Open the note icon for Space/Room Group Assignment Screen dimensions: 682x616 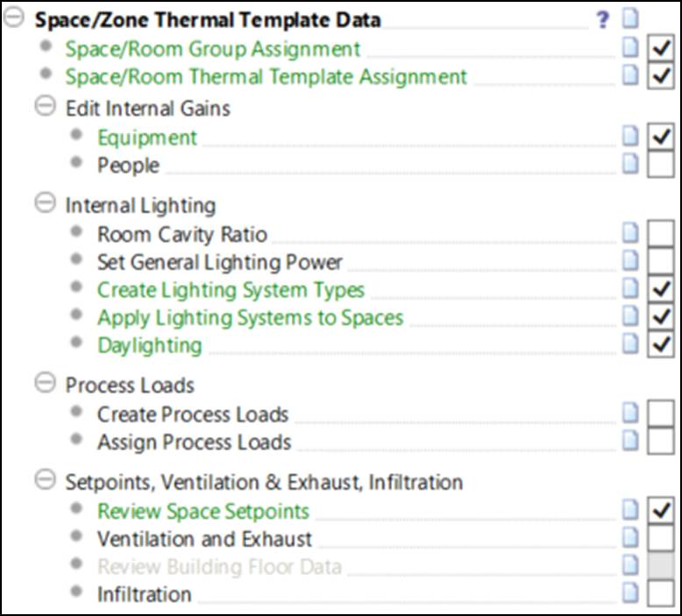point(630,47)
